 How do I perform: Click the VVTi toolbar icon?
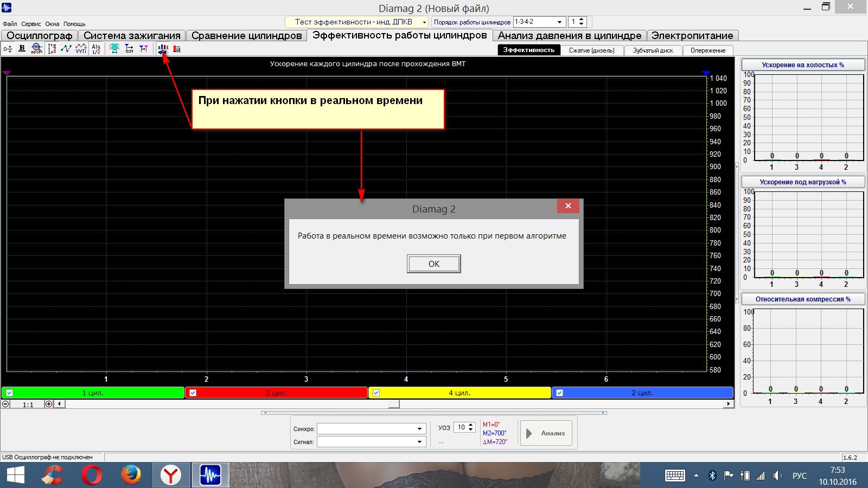pyautogui.click(x=81, y=49)
